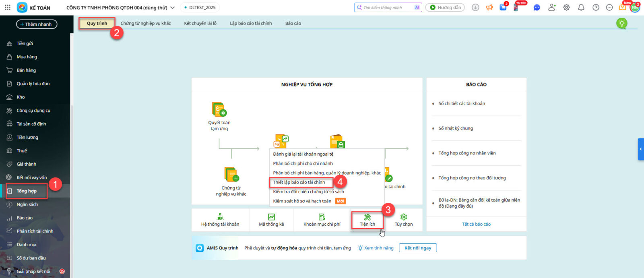Click the Kế Toán logo icon
The image size is (644, 278).
click(x=22, y=7)
